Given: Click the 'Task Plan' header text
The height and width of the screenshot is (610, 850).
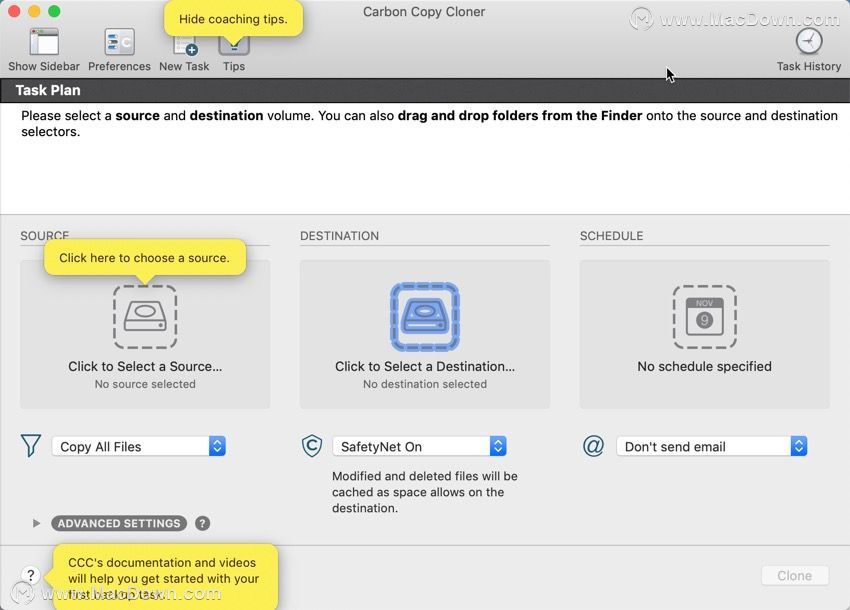Looking at the screenshot, I should tap(48, 90).
